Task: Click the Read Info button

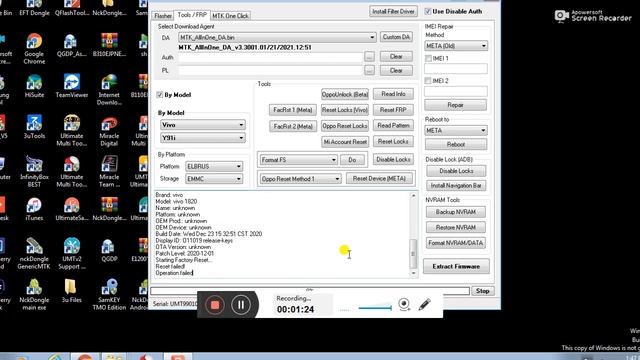Action: [393, 94]
